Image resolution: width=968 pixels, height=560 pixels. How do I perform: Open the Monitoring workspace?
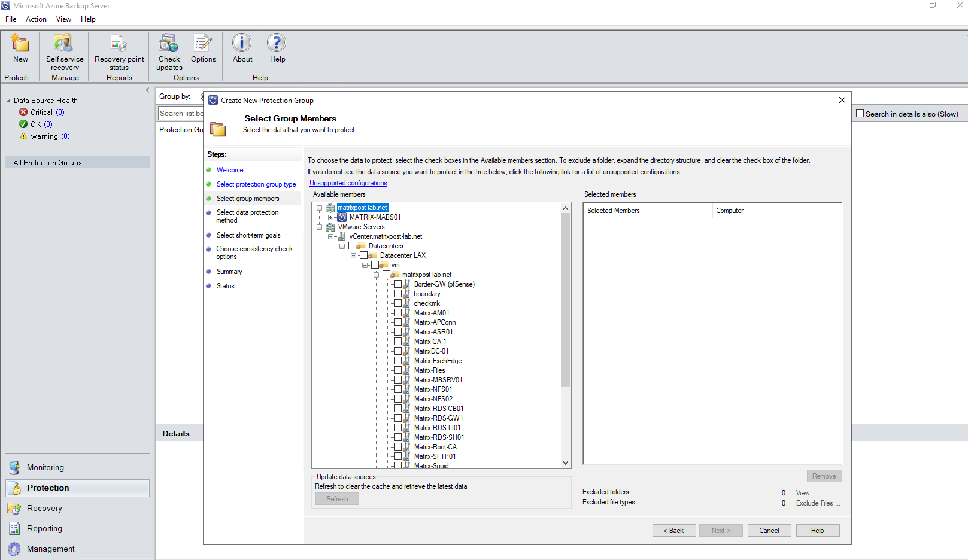pos(45,467)
